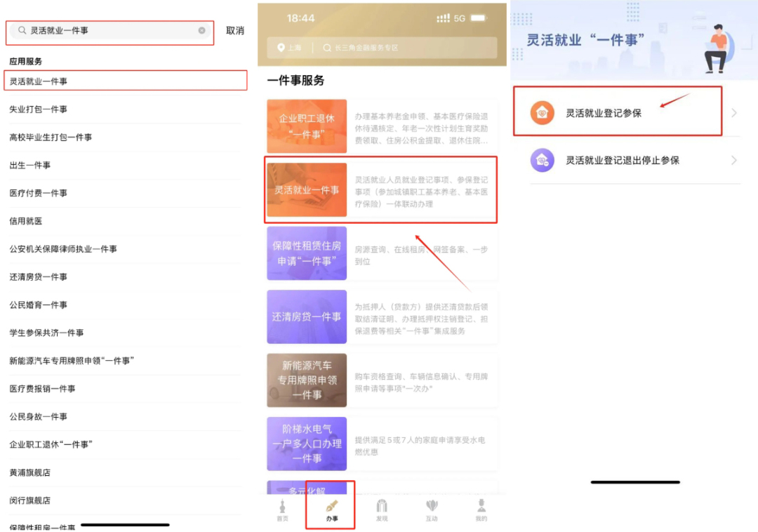Clear search text with the X icon
The image size is (758, 532).
(201, 31)
